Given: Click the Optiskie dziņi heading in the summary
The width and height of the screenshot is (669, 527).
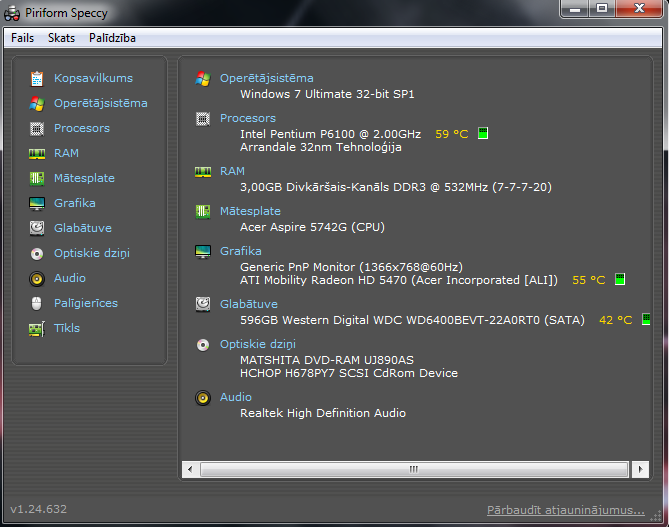Looking at the screenshot, I should coord(258,344).
